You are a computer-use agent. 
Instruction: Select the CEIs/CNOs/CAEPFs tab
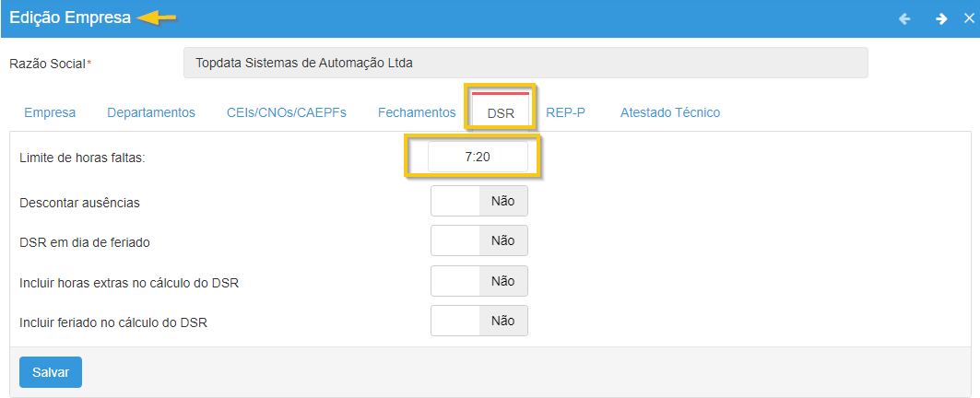[287, 112]
